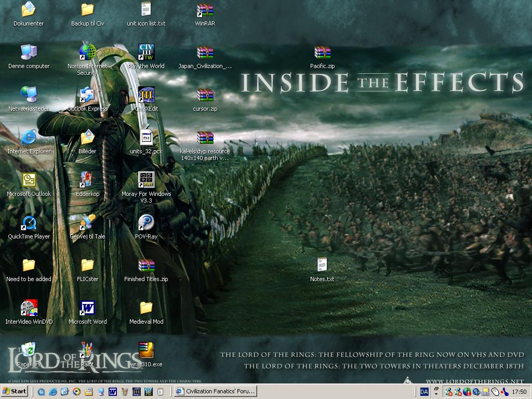Open Netværkssteder desktop icon

tap(29, 95)
